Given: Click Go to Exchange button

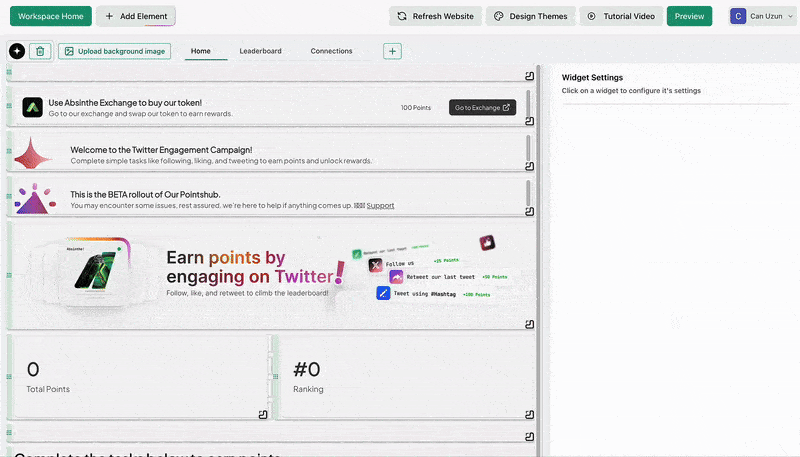Looking at the screenshot, I should pos(482,108).
